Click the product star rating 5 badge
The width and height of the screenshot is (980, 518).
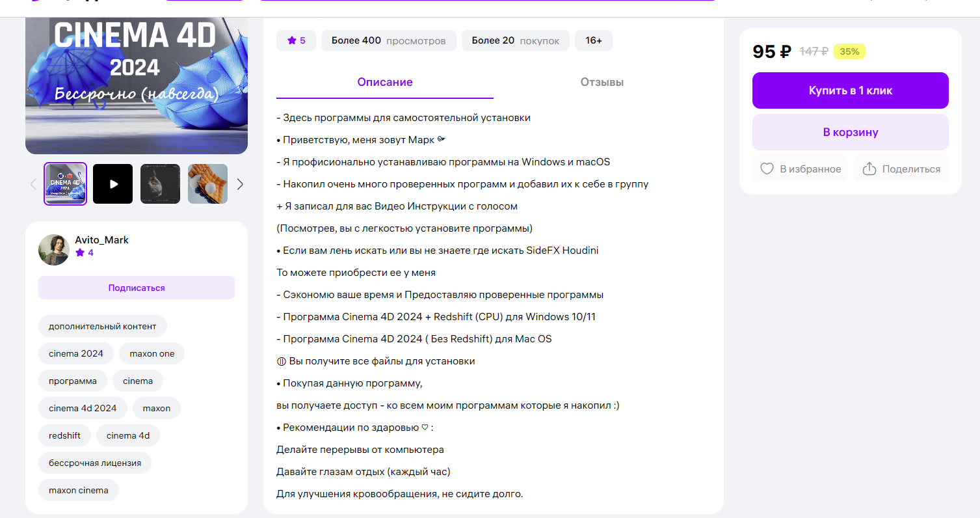point(296,40)
